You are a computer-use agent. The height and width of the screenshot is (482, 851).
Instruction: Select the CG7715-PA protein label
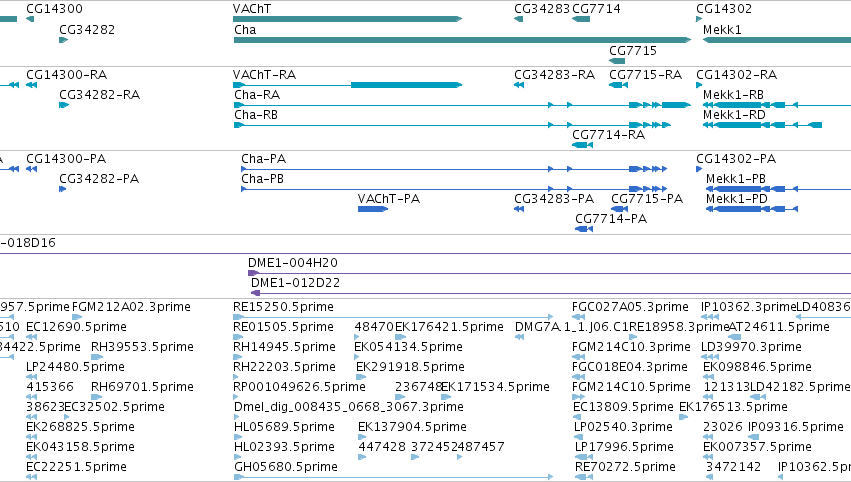pos(647,199)
